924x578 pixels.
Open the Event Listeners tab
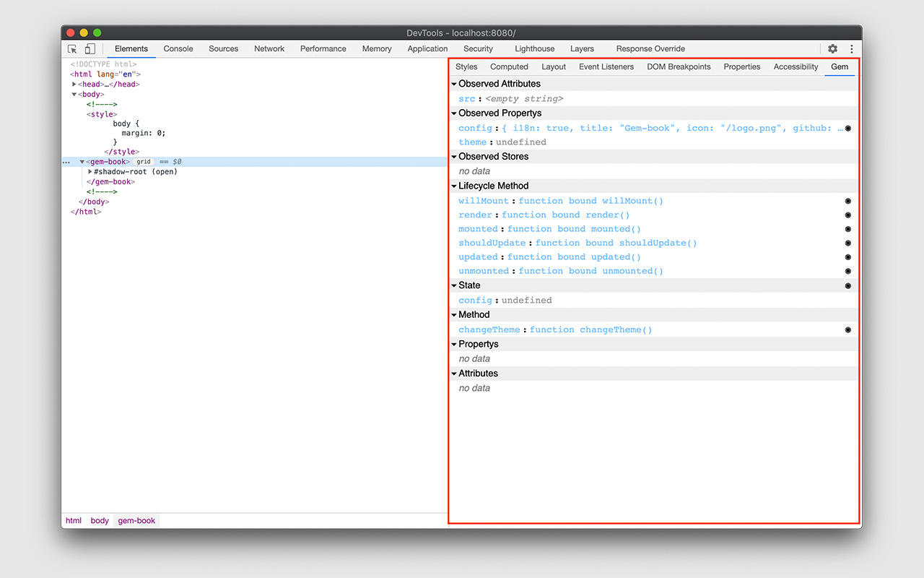point(606,66)
